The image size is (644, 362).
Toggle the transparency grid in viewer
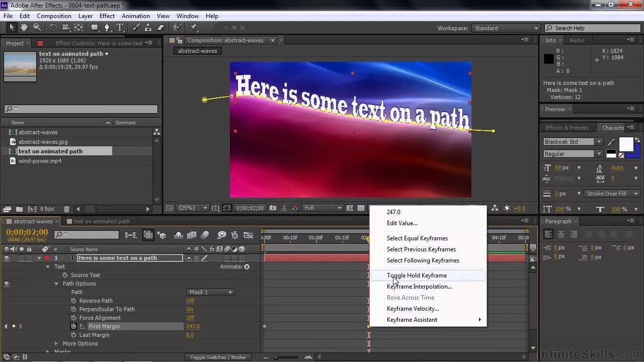click(x=361, y=208)
